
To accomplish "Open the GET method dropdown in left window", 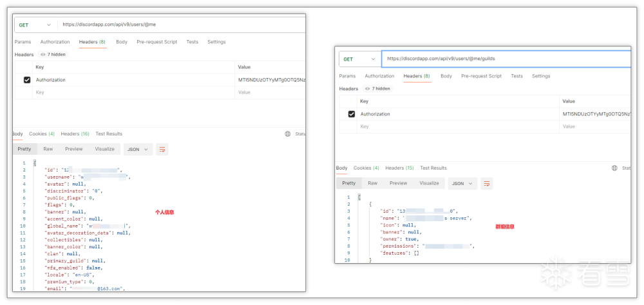I will click(35, 25).
